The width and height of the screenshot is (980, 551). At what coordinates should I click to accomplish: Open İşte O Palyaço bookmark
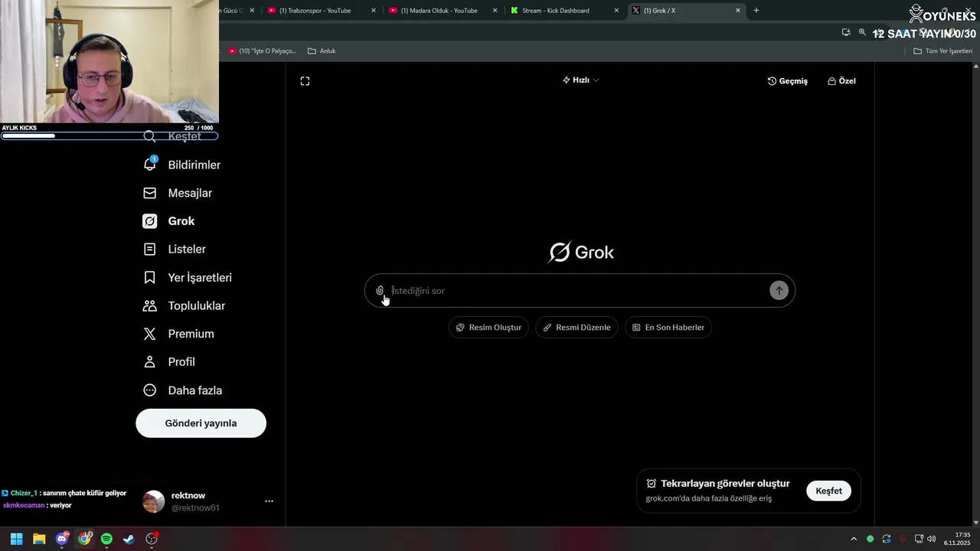[263, 51]
